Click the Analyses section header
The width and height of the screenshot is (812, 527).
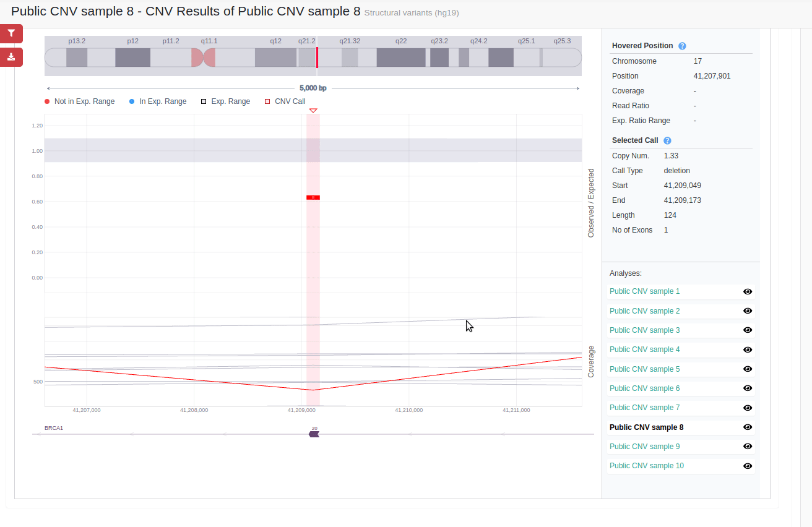[x=626, y=273]
